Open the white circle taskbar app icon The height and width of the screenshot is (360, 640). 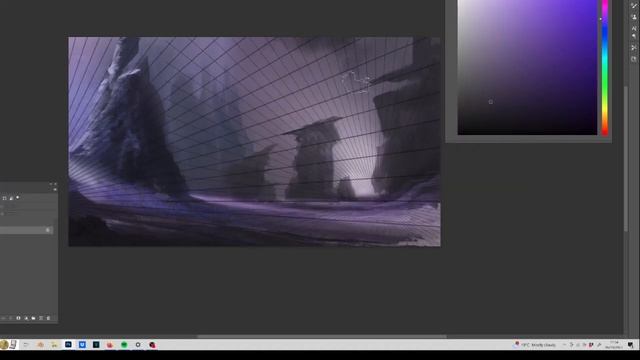pyautogui.click(x=138, y=344)
